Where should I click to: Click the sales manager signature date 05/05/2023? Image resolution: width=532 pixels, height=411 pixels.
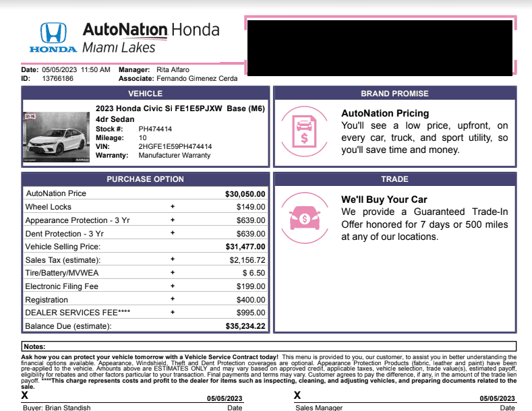point(497,398)
